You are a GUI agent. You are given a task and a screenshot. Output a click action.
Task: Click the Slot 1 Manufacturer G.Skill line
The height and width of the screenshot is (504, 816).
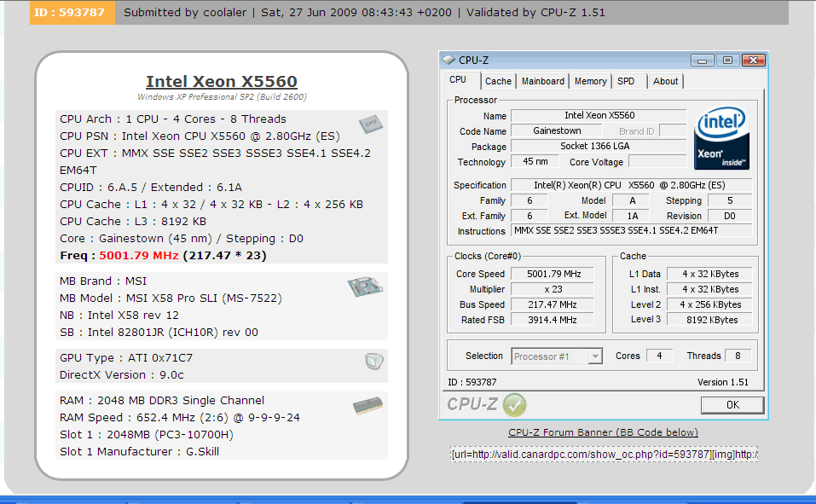point(140,452)
